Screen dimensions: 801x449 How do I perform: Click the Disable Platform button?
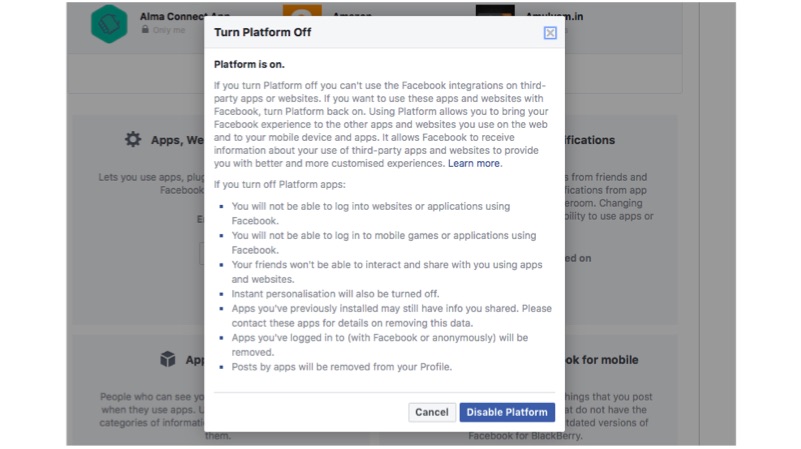click(x=507, y=412)
